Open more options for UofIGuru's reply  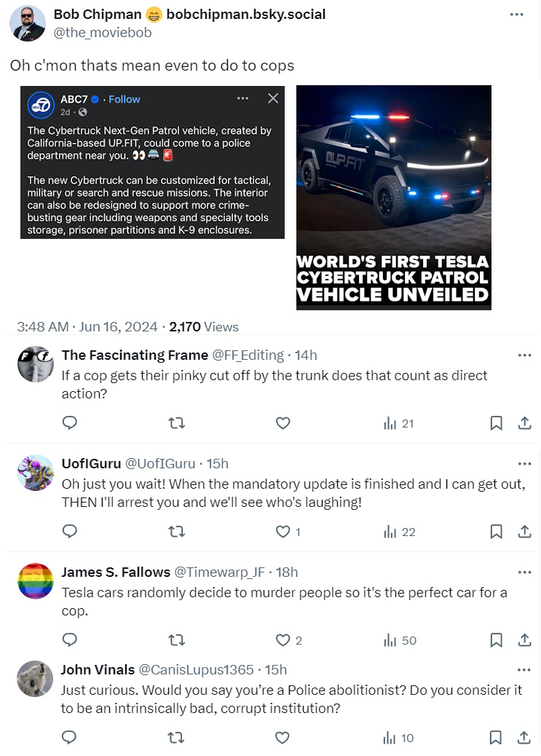(x=524, y=464)
